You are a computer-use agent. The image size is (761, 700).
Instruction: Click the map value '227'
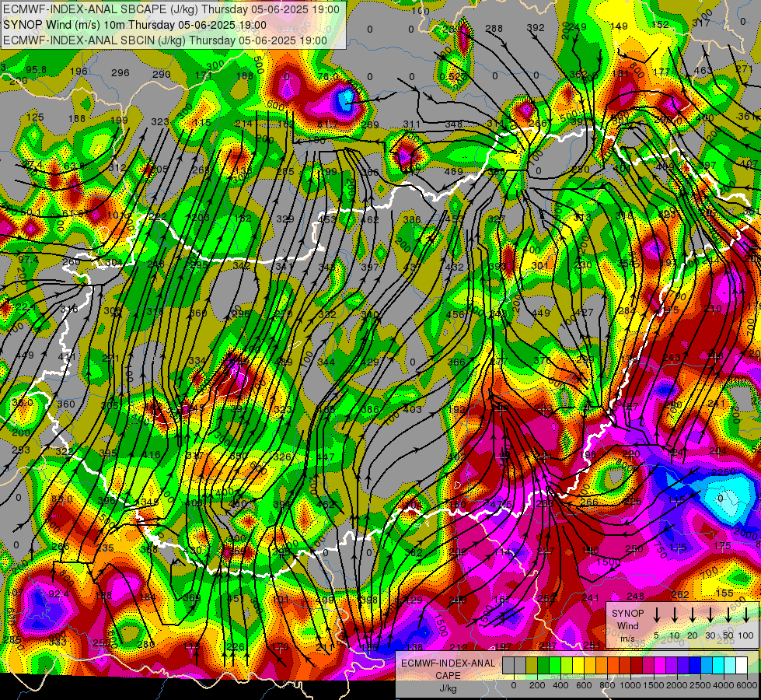(x=546, y=551)
